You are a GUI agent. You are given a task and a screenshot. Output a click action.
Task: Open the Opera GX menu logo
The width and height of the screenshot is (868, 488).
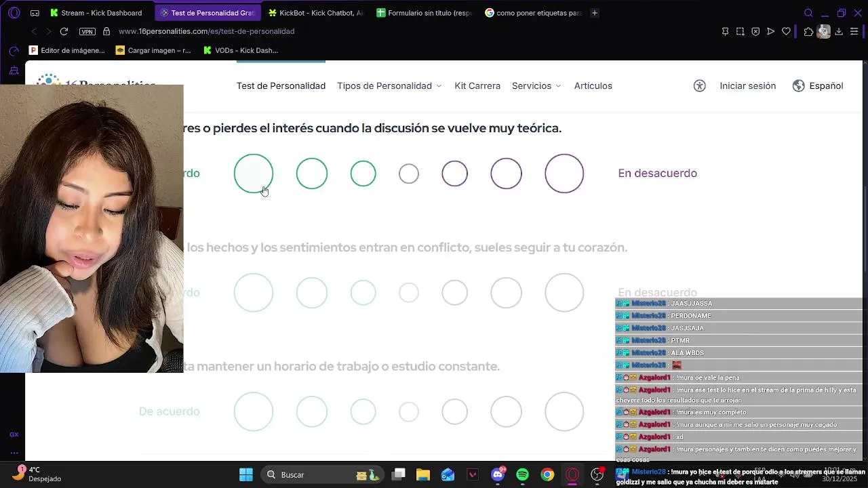click(14, 13)
